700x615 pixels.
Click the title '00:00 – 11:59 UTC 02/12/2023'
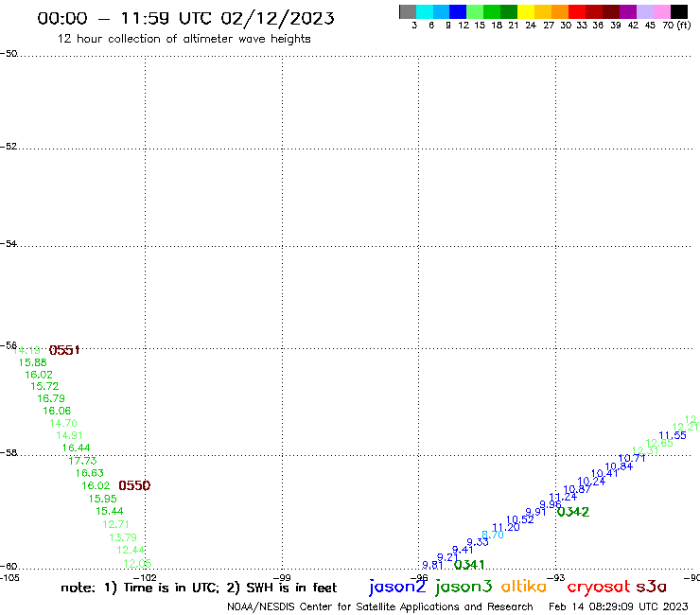pos(185,18)
